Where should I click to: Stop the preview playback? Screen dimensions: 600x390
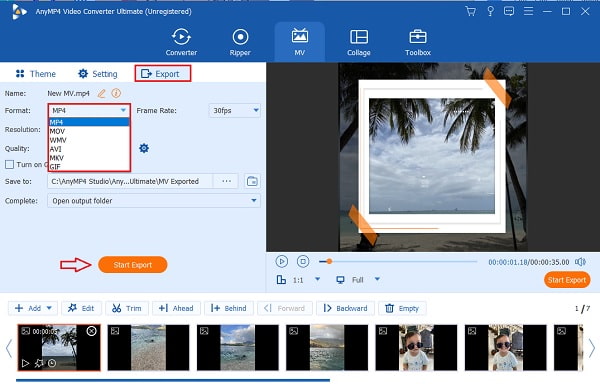pos(303,261)
